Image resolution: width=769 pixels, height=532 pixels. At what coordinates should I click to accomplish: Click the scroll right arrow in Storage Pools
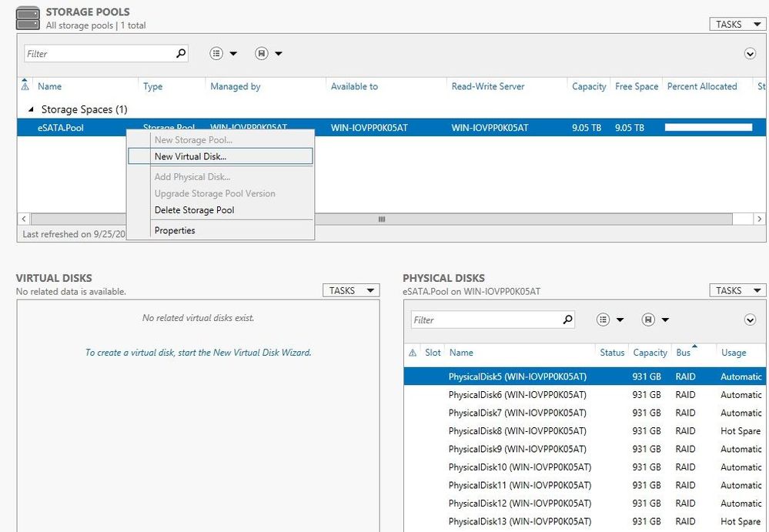coord(759,219)
